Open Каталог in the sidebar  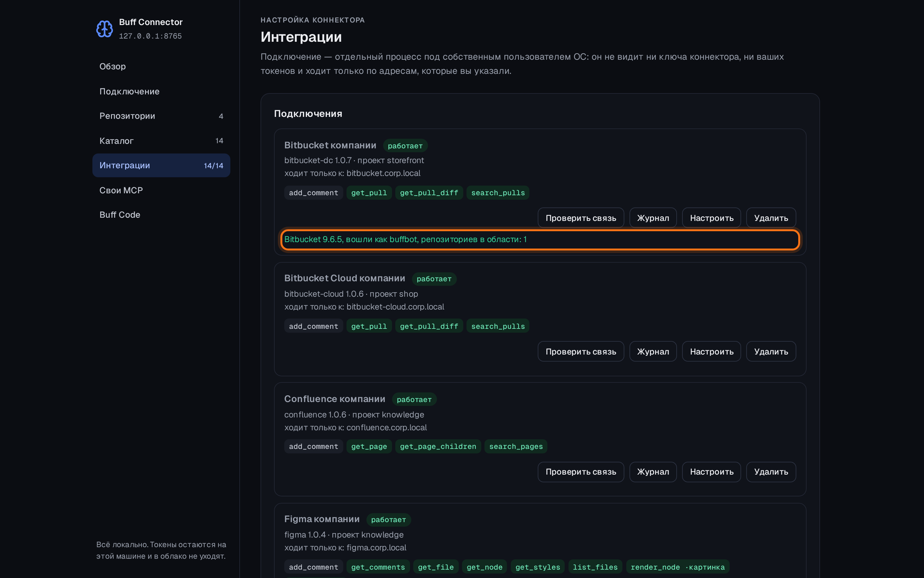click(x=161, y=141)
